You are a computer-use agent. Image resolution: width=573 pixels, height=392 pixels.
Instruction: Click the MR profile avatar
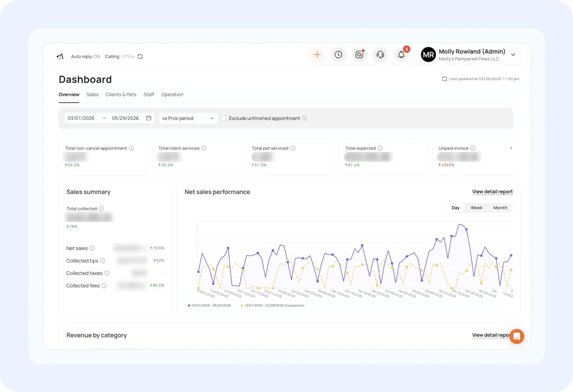pyautogui.click(x=428, y=55)
